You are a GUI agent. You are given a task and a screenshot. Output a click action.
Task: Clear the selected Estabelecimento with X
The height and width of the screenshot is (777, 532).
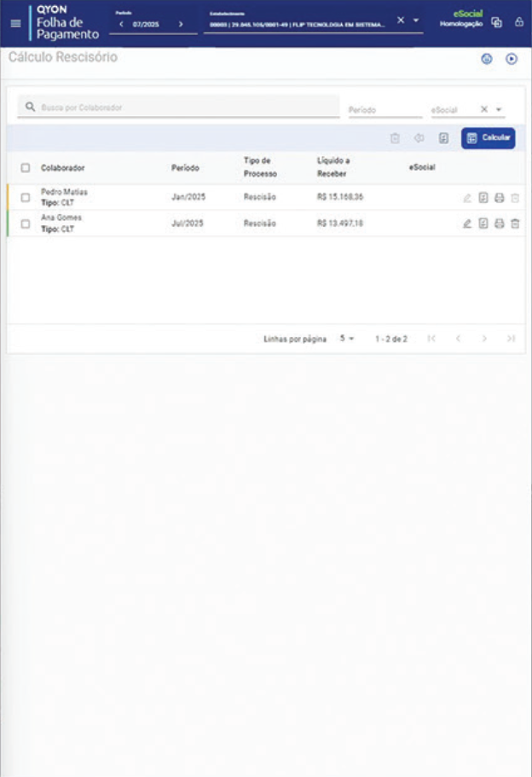[401, 20]
